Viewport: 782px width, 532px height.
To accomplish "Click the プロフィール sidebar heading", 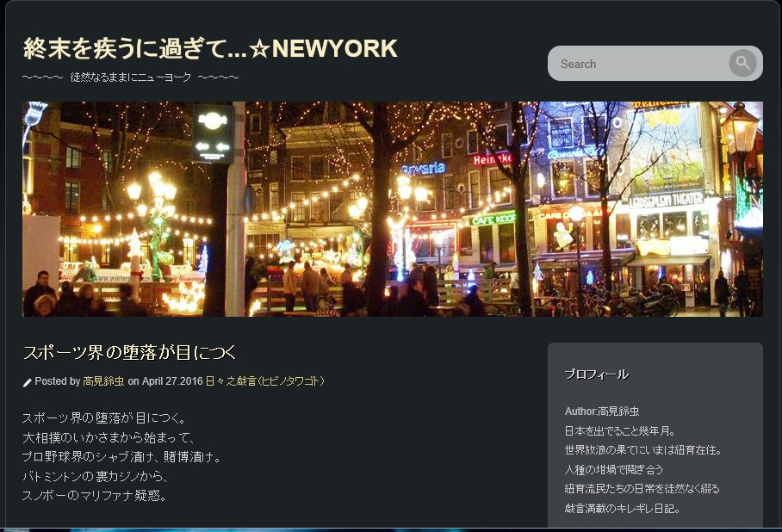I will pos(597,374).
